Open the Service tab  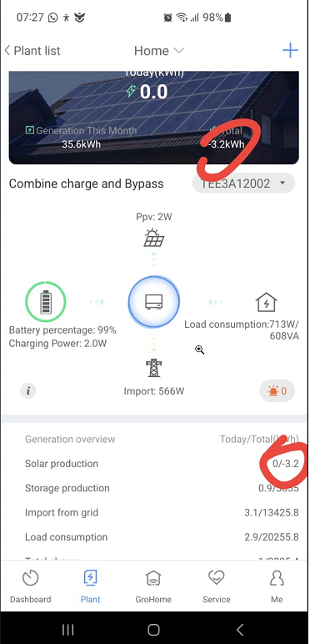click(216, 586)
